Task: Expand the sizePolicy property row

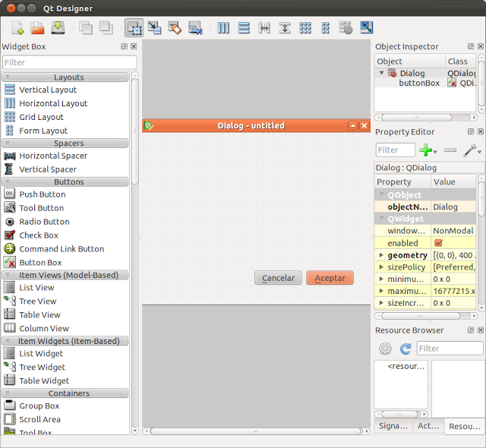Action: 381,267
